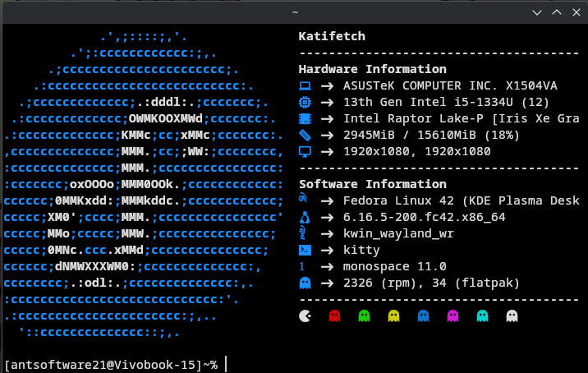Click the kwin_wayland_wr text
The height and width of the screenshot is (373, 588).
(398, 234)
